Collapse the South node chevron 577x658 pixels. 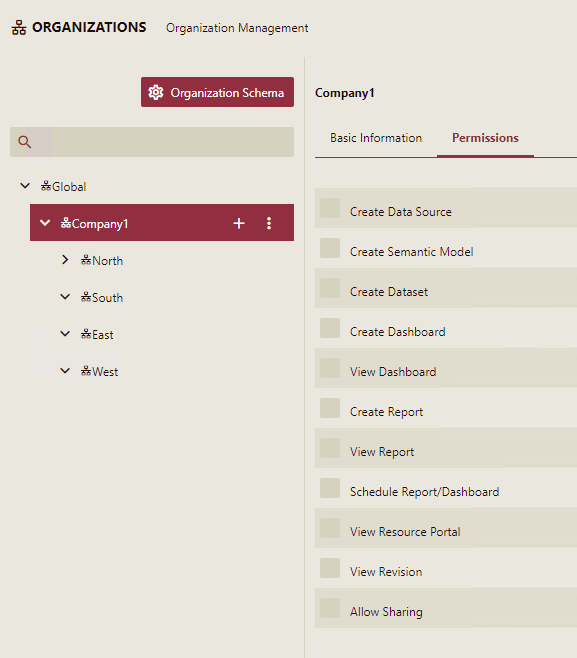coord(65,297)
